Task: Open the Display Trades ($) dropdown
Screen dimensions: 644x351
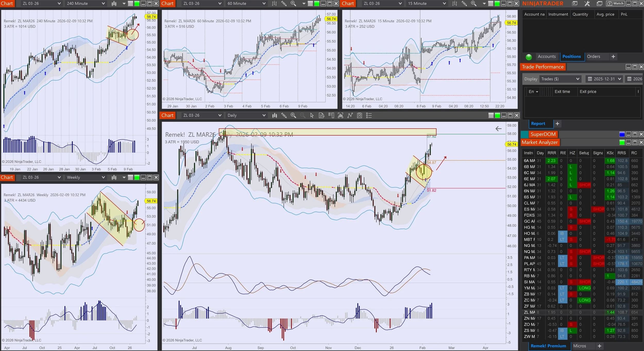Action: coord(560,79)
